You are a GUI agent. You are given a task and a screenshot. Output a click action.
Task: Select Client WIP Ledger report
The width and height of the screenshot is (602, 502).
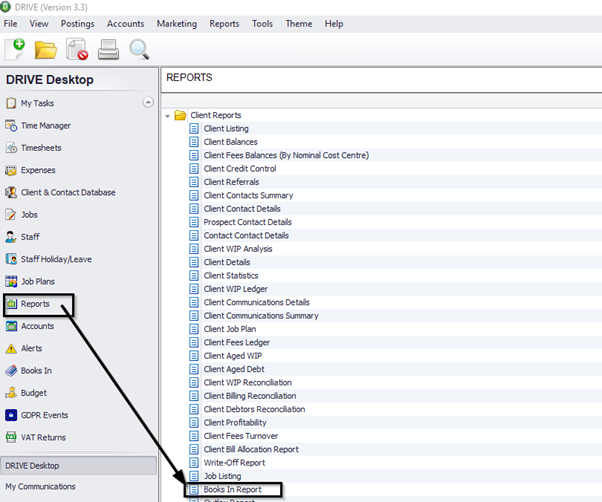235,289
